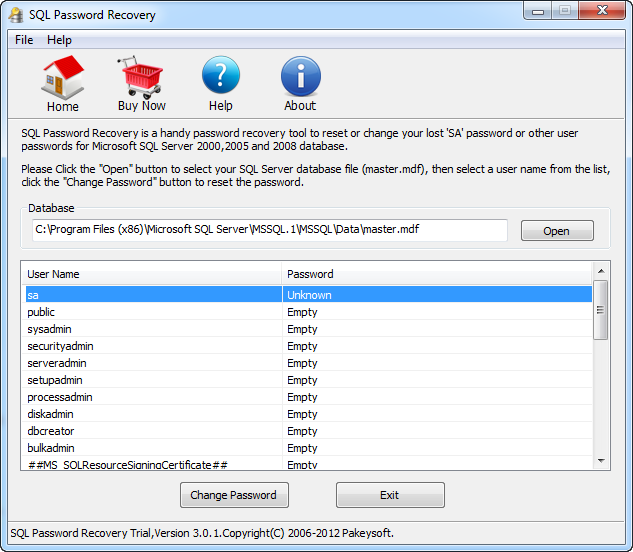Select the setupadmin user row
The width and height of the screenshot is (633, 552).
click(x=309, y=380)
